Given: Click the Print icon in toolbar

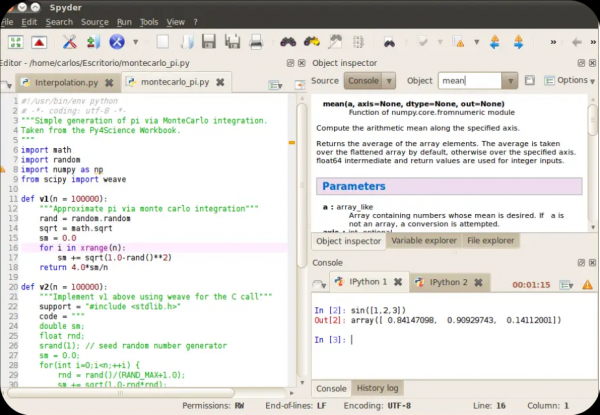Looking at the screenshot, I should 256,42.
